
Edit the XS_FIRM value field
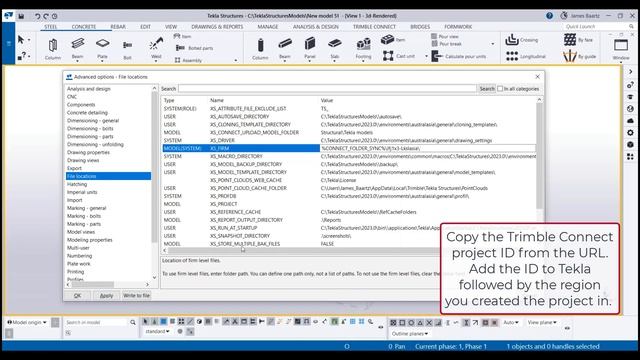point(428,148)
